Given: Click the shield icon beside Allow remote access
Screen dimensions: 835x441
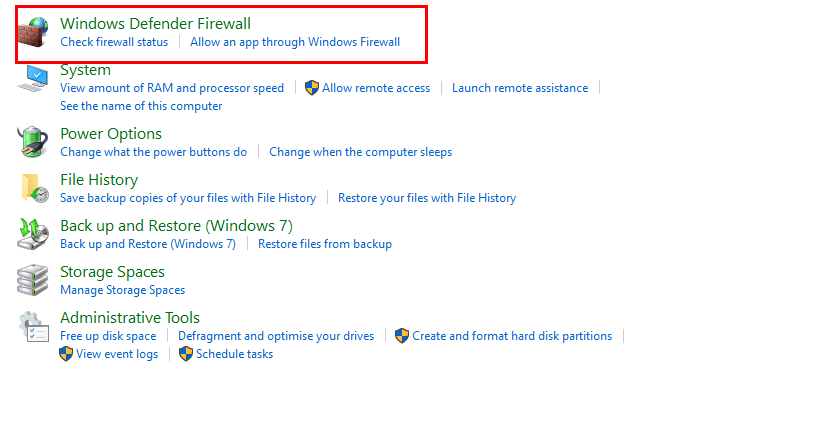Looking at the screenshot, I should pyautogui.click(x=311, y=88).
